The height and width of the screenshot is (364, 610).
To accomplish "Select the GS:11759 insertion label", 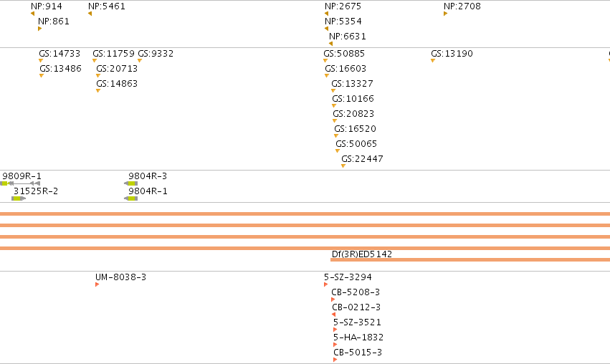I will pos(113,54).
